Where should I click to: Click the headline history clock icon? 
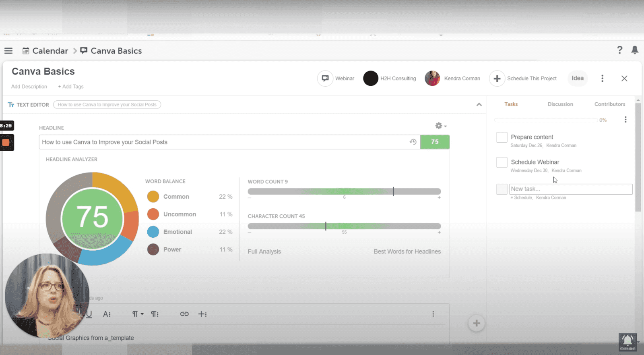413,142
